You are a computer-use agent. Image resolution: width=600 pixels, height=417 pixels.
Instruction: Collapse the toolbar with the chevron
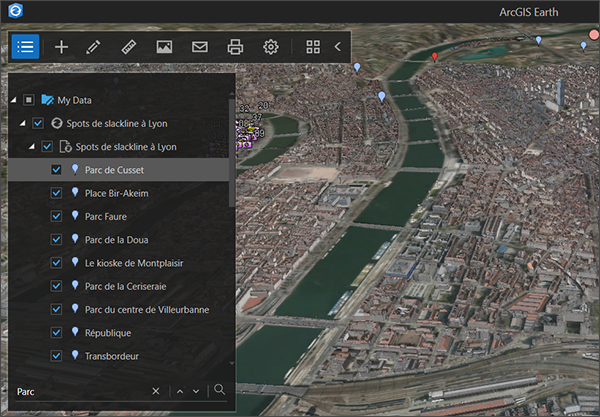point(338,47)
